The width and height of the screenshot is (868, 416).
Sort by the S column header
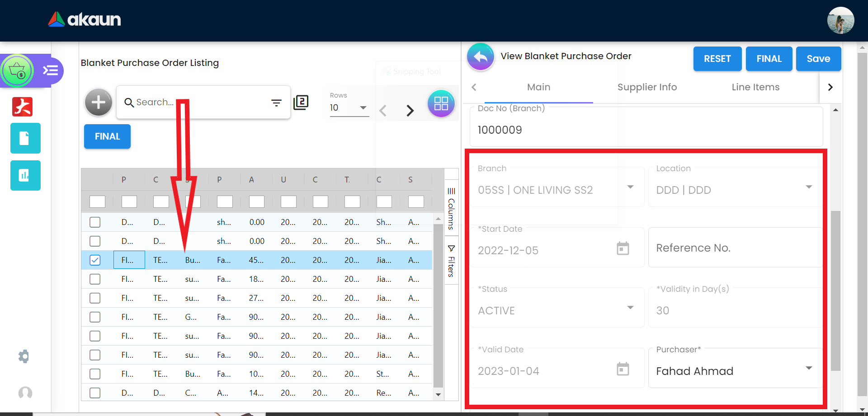pos(410,180)
